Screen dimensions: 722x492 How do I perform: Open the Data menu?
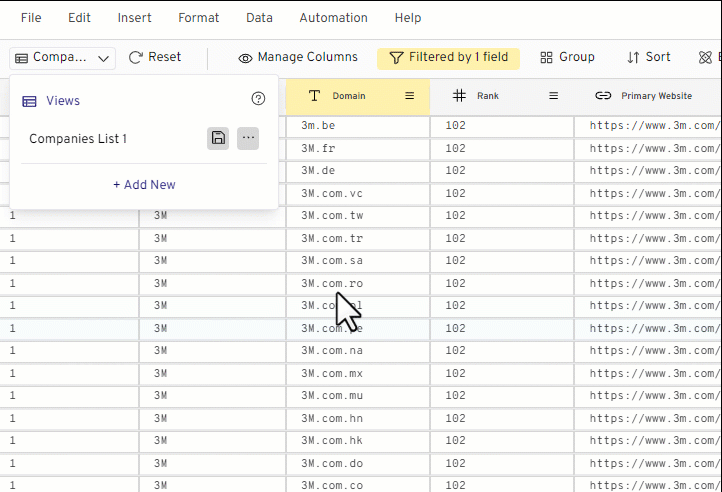pos(259,18)
